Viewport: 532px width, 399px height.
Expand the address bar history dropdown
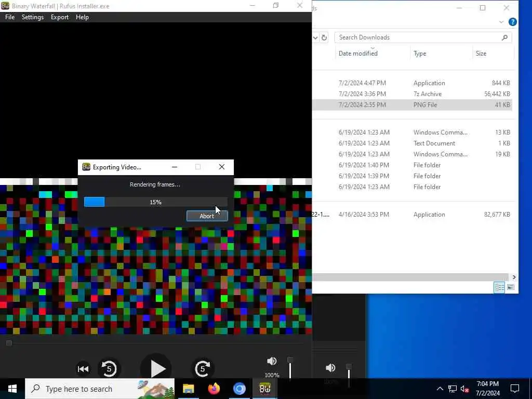click(315, 37)
